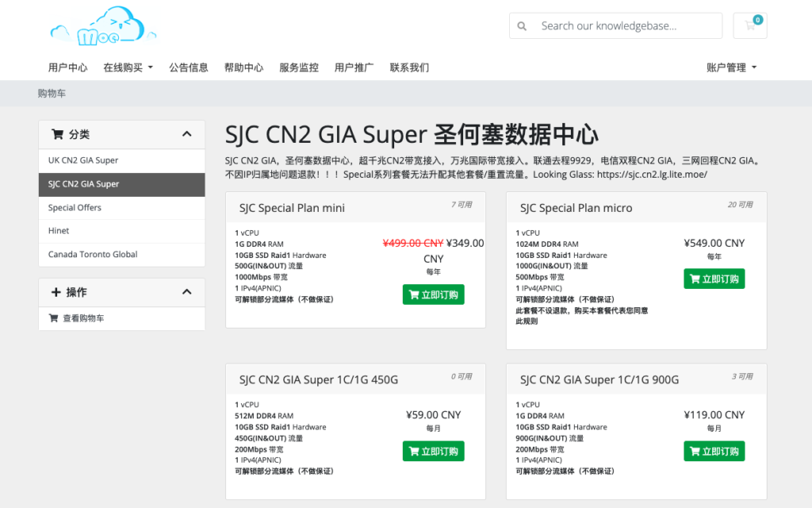This screenshot has height=508, width=812.
Task: Click SJC CN2 GIA Super 1C/1G 900G title
Action: point(599,379)
